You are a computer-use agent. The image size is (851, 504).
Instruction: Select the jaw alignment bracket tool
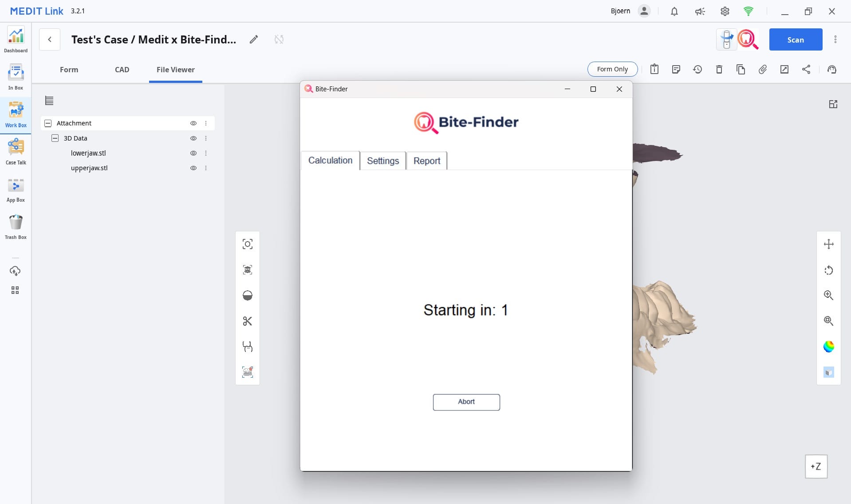248,347
